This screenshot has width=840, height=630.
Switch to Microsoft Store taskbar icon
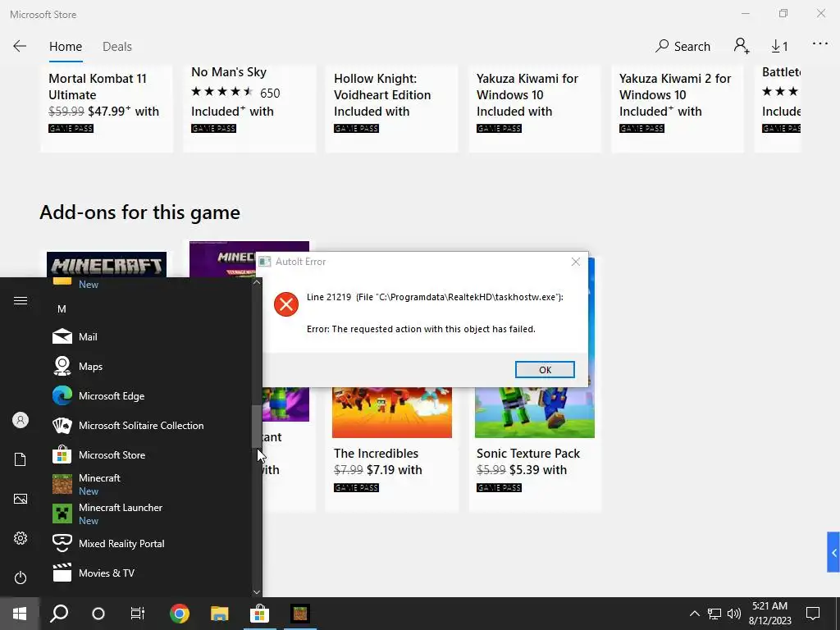pyautogui.click(x=259, y=614)
